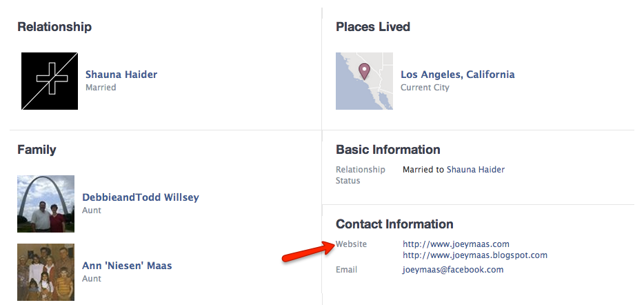Select the Family section heading

37,149
